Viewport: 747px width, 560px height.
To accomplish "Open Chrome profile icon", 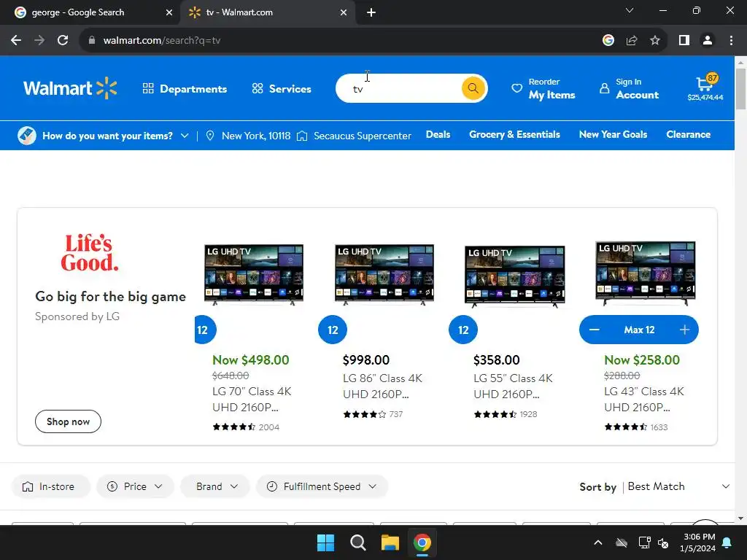I will 708,41.
